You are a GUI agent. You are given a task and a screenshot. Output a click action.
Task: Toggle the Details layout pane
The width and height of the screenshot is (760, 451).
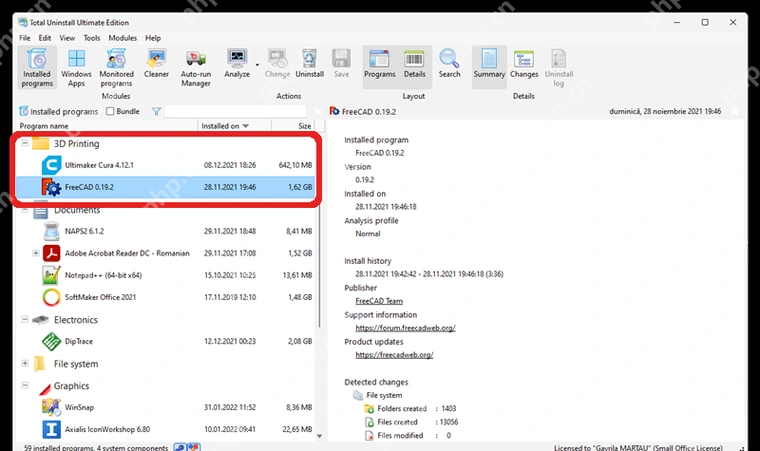click(414, 67)
